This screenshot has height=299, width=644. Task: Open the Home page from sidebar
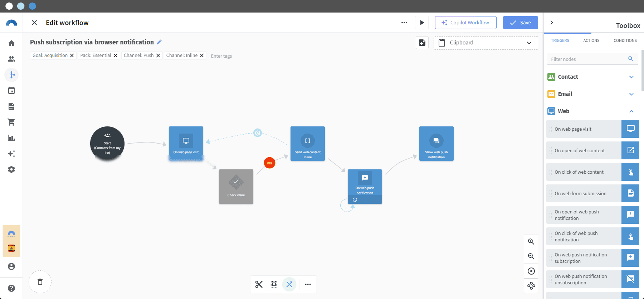(x=11, y=43)
